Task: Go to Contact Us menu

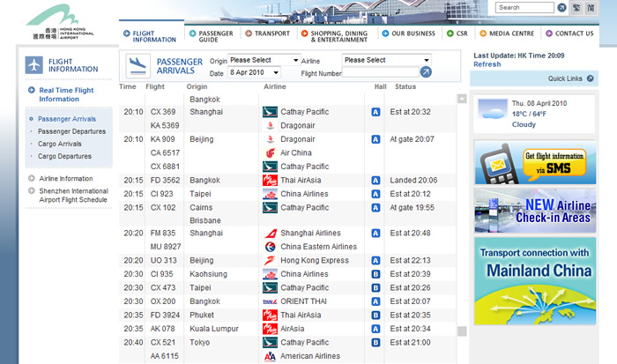Action: click(x=573, y=34)
